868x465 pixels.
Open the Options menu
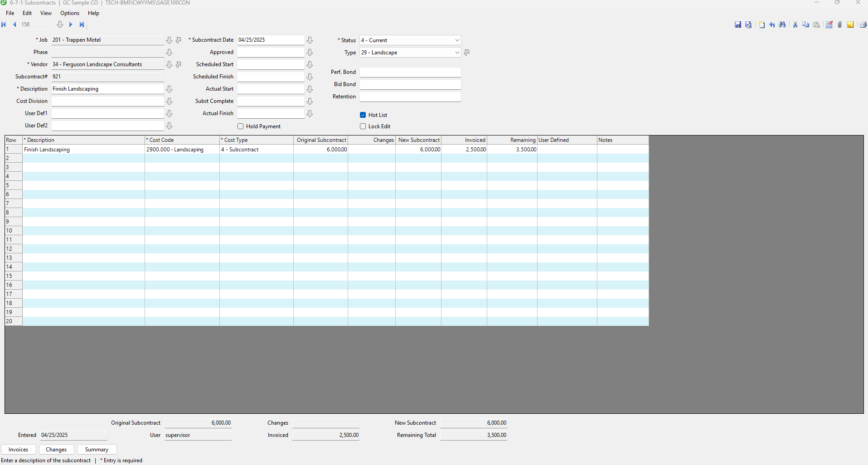click(70, 13)
